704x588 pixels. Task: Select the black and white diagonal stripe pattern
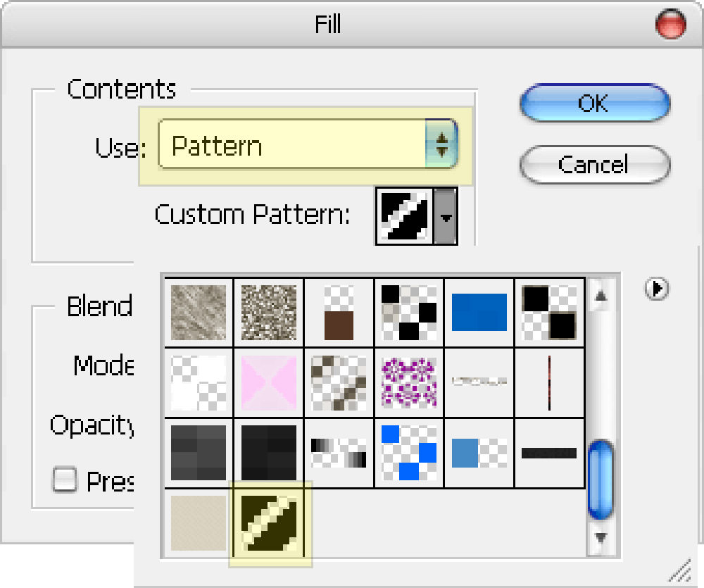pos(268,523)
